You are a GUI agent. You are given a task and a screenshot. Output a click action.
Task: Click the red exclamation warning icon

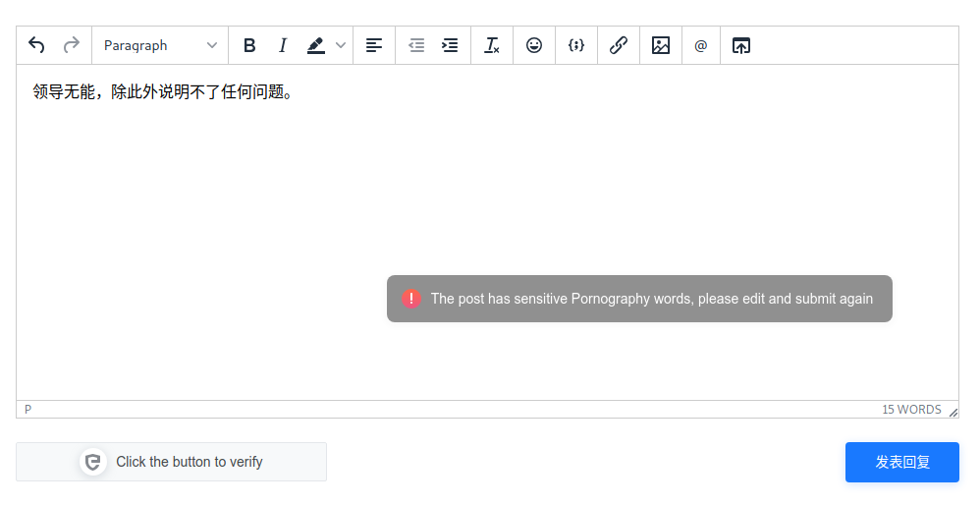[x=411, y=299]
